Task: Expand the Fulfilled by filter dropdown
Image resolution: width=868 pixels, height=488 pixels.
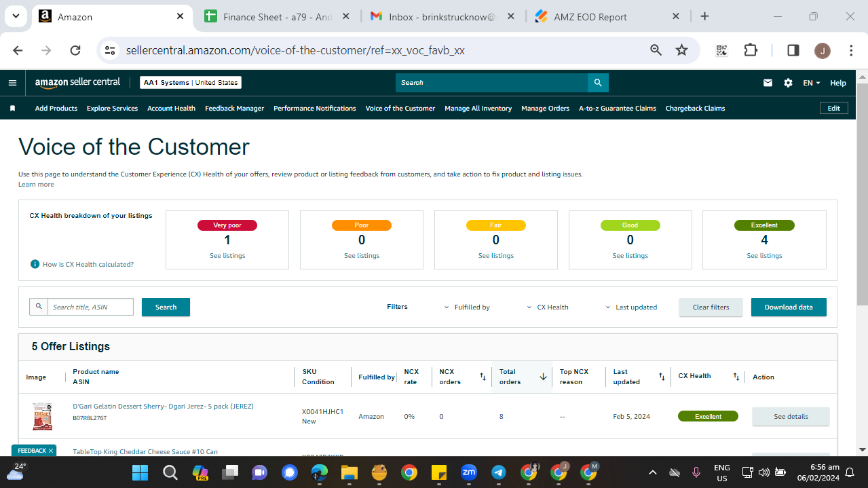Action: click(467, 307)
